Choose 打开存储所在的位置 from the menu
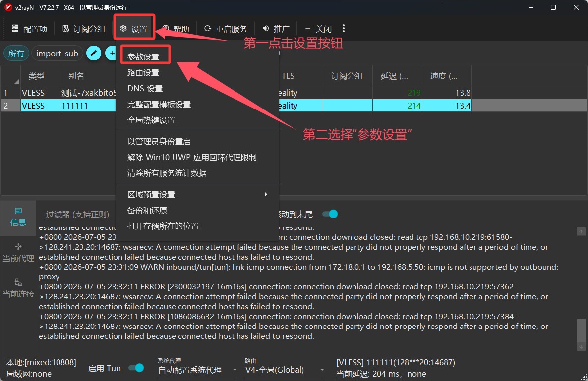The width and height of the screenshot is (588, 381). [x=163, y=226]
